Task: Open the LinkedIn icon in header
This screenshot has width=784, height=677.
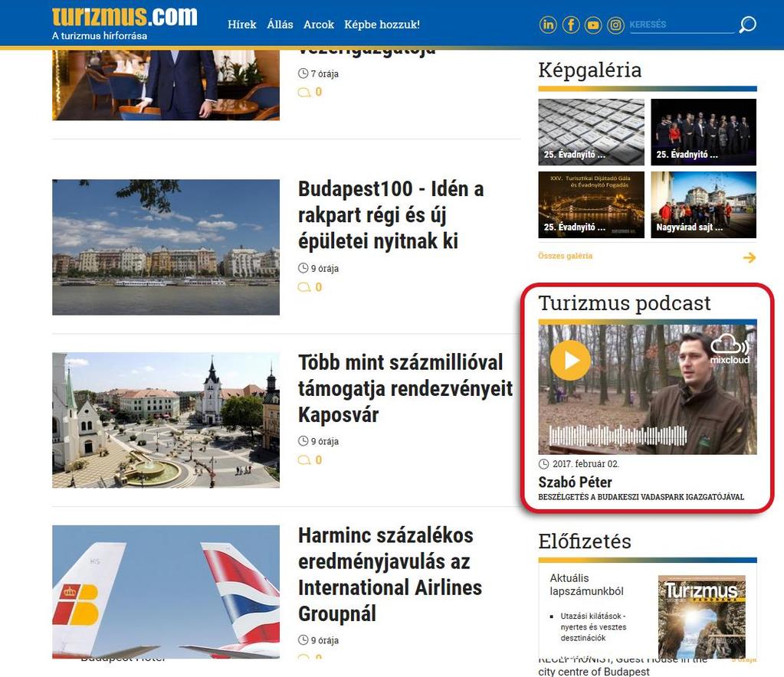Action: (x=548, y=25)
